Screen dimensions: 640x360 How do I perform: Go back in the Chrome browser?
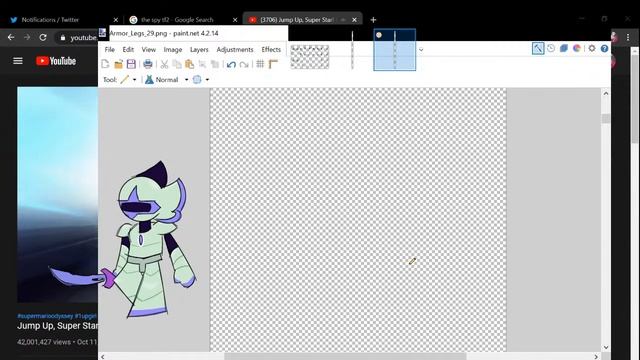click(x=11, y=37)
